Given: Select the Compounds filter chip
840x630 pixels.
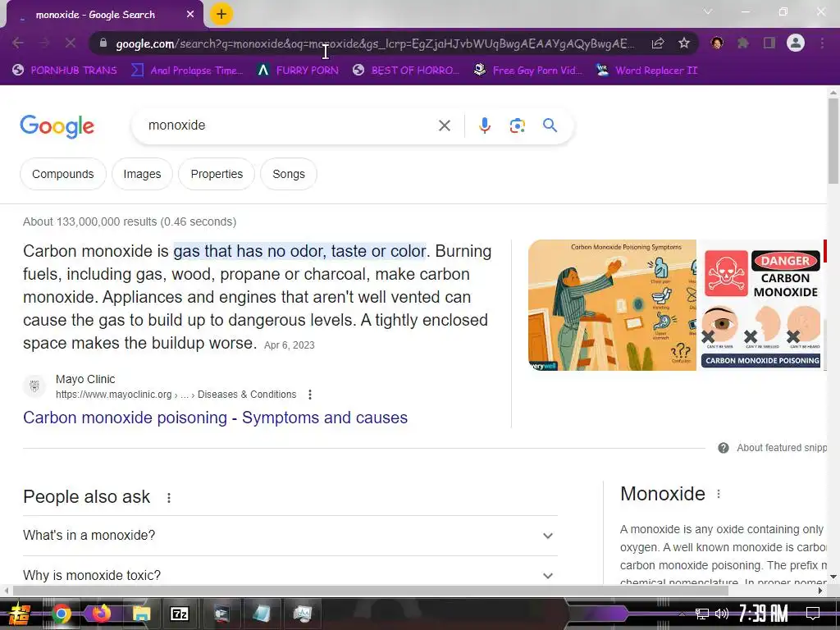Looking at the screenshot, I should (62, 174).
